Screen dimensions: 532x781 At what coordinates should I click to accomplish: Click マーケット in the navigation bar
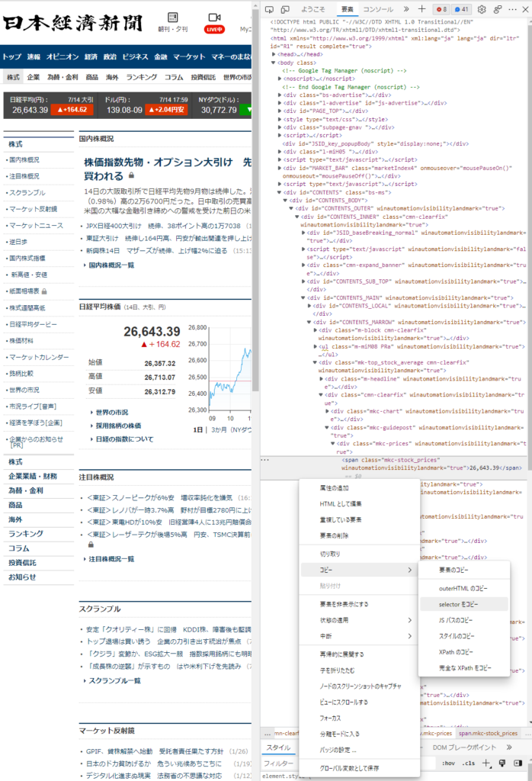point(189,56)
